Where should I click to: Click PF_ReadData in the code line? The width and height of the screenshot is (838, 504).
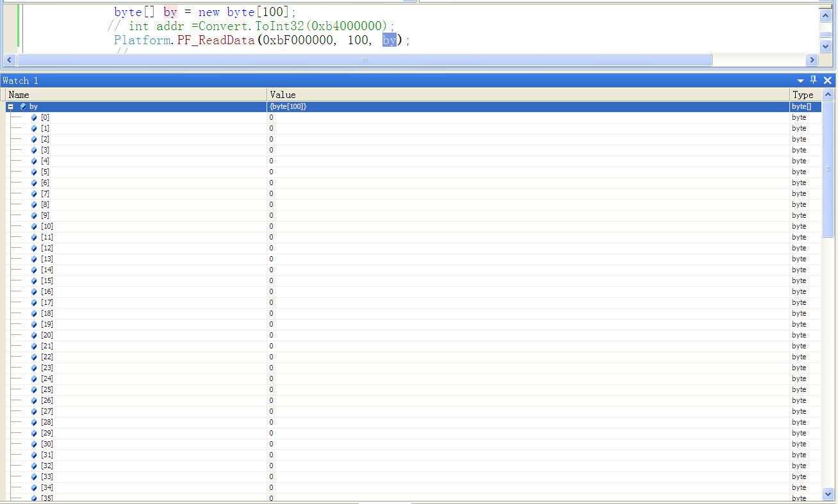click(x=217, y=40)
